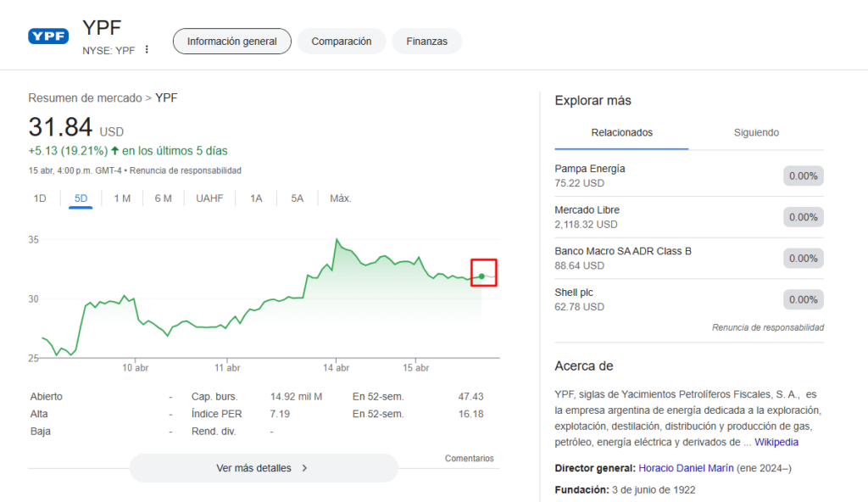This screenshot has height=502, width=868.
Task: Switch chart to 1 M range
Action: coord(122,198)
